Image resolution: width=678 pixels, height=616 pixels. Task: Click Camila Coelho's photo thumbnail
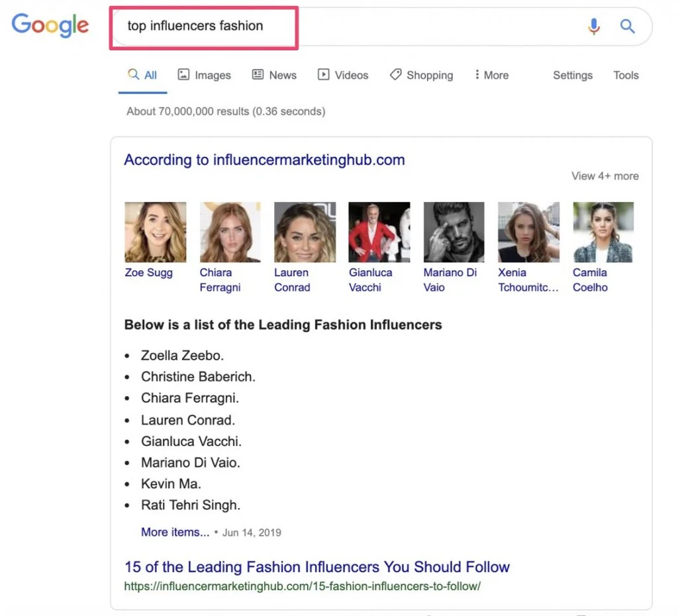(603, 232)
